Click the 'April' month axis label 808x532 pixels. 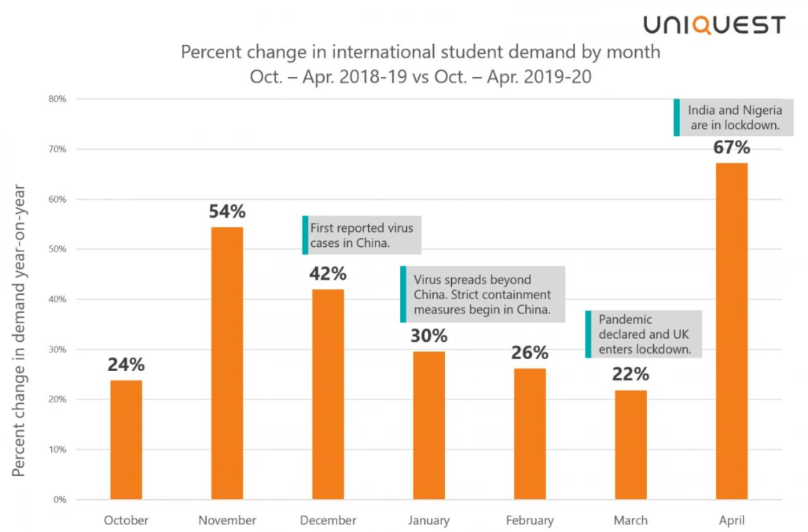731,520
